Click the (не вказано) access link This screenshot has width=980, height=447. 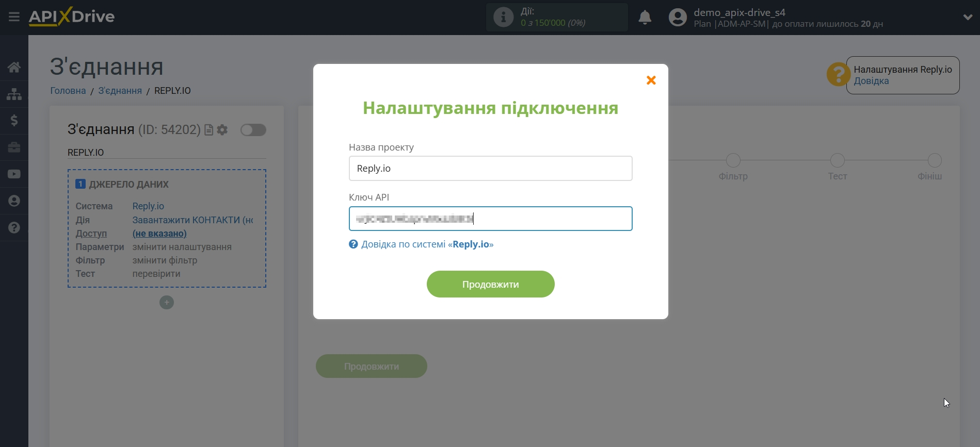(159, 234)
